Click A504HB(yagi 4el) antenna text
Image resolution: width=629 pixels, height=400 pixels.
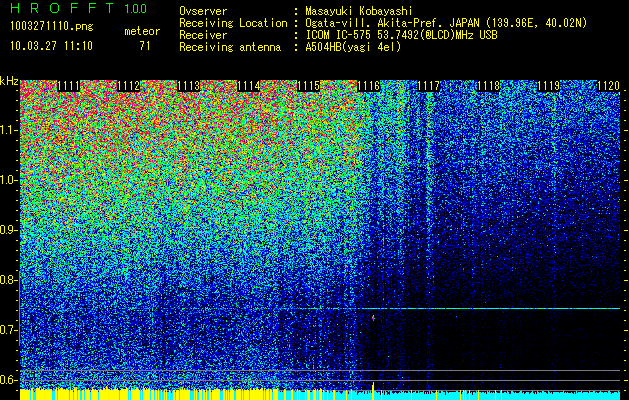(x=353, y=47)
